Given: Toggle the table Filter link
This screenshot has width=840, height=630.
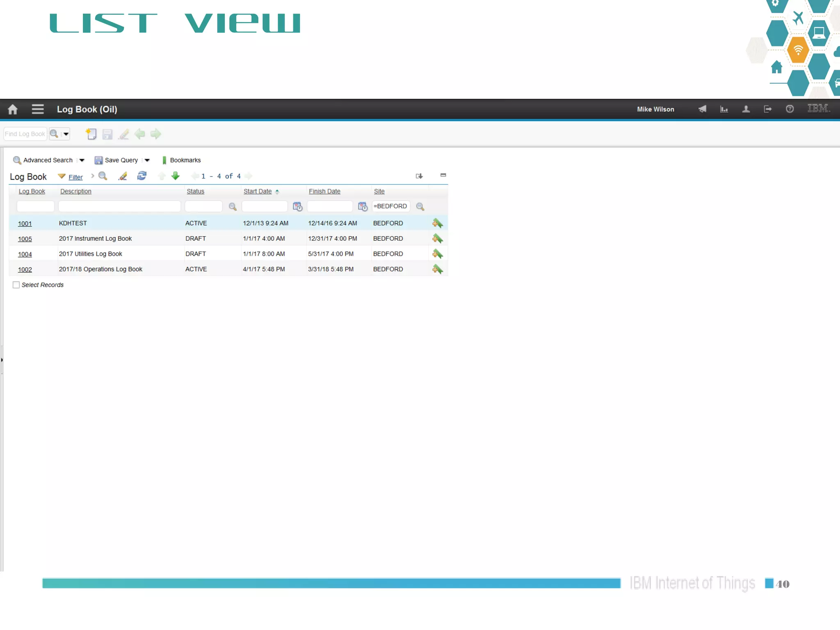Looking at the screenshot, I should [75, 177].
